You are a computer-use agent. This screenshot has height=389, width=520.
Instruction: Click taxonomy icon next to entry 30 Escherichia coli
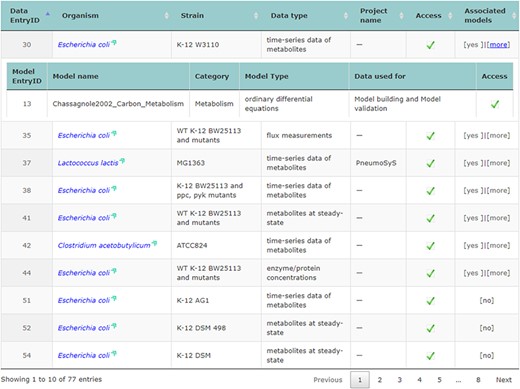(x=114, y=42)
